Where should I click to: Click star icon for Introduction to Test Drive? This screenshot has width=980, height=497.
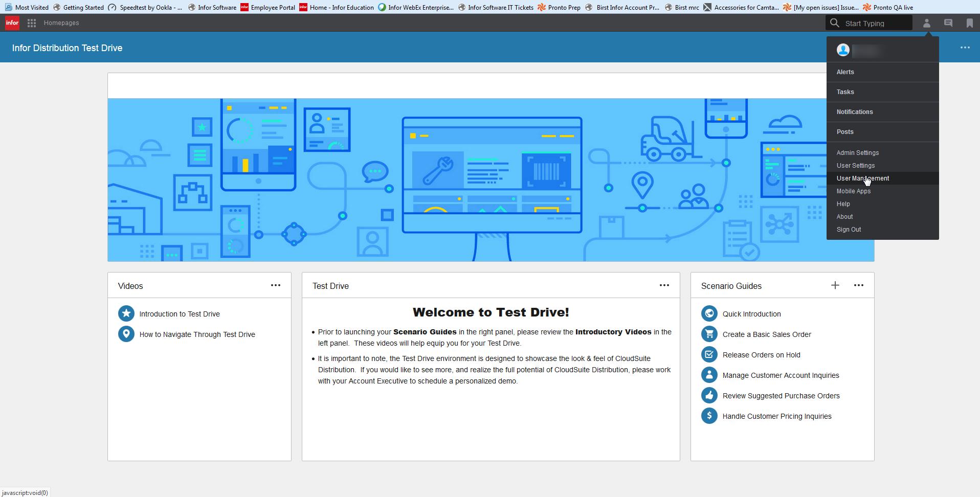pyautogui.click(x=126, y=313)
